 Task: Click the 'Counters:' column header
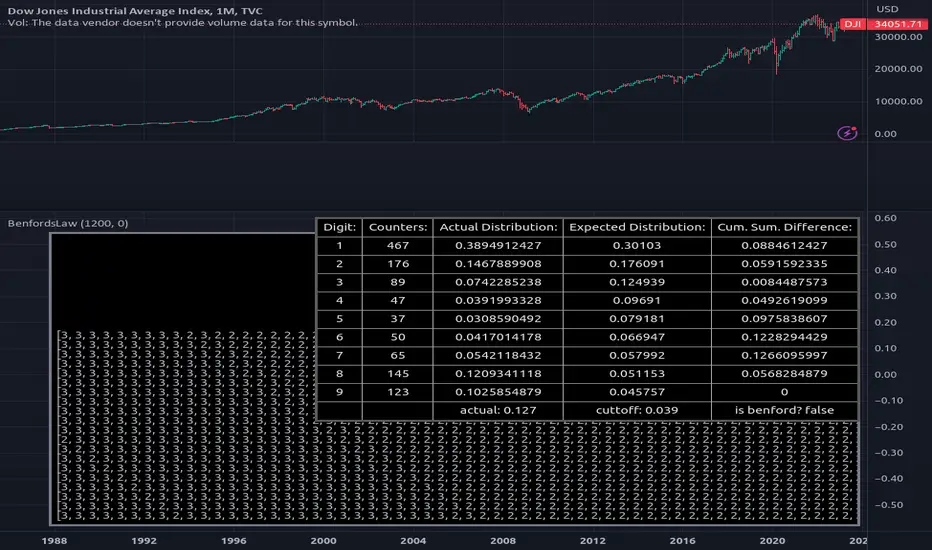click(398, 227)
